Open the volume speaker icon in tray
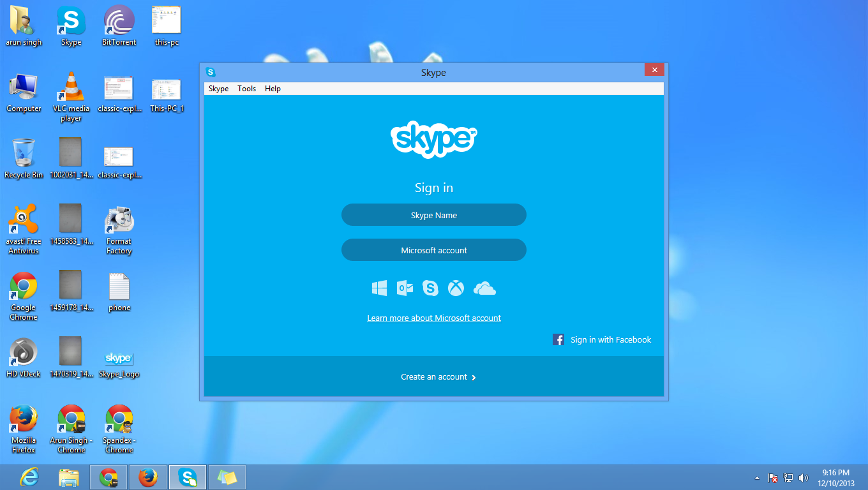This screenshot has height=490, width=868. pyautogui.click(x=804, y=478)
